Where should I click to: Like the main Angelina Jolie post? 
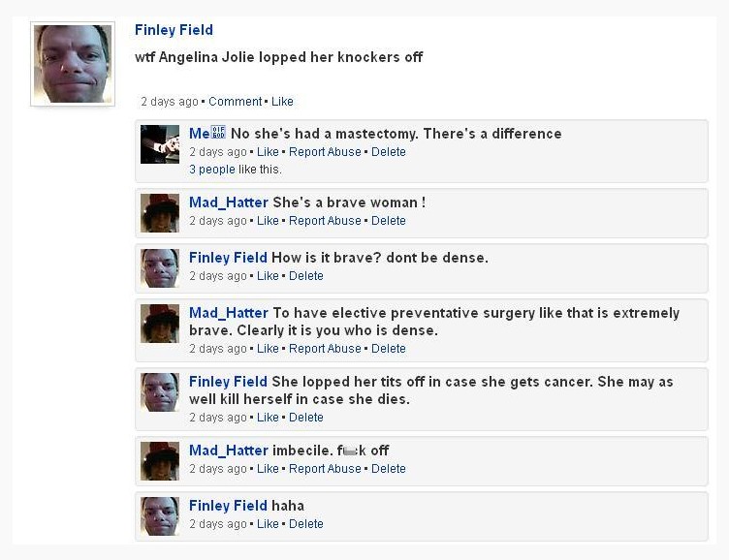point(282,102)
